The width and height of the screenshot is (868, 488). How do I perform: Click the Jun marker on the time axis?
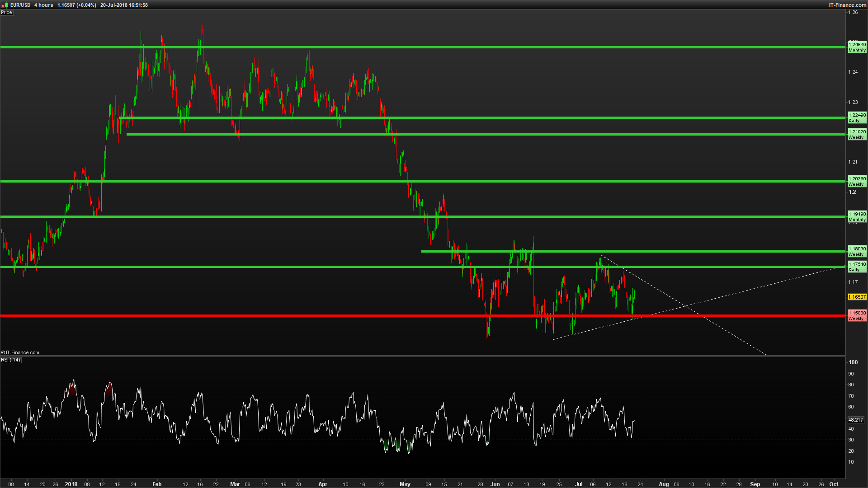pyautogui.click(x=495, y=484)
